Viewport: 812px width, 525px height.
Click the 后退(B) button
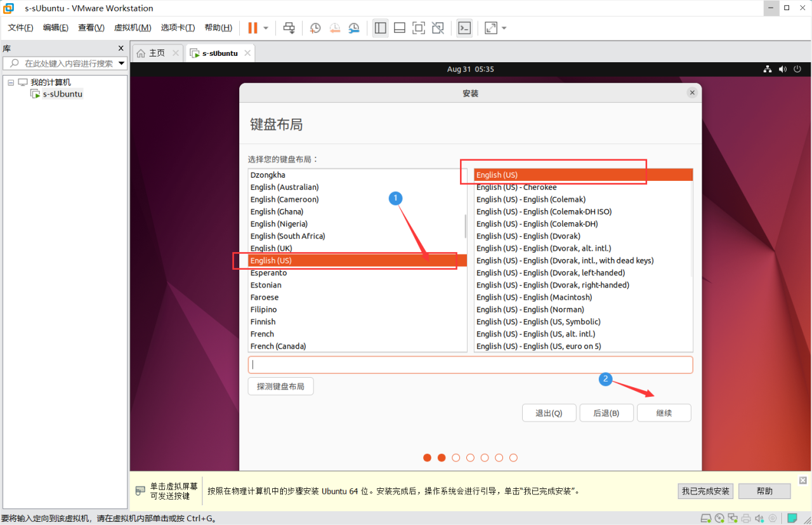[606, 413]
